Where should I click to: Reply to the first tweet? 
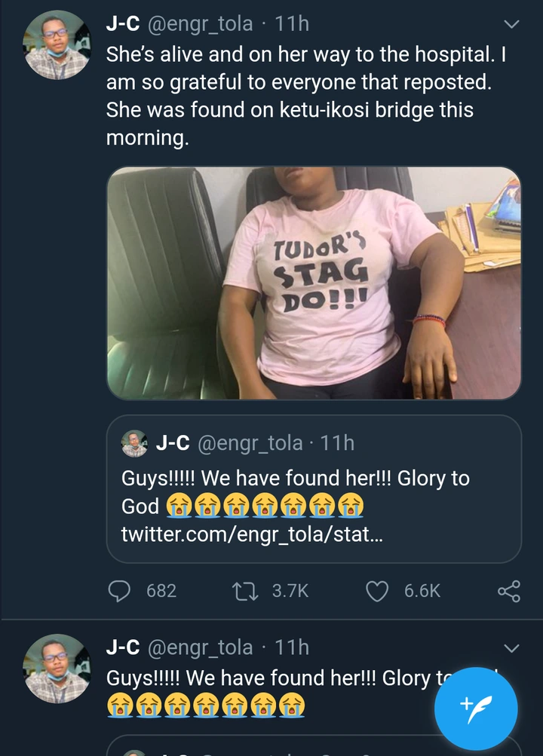pyautogui.click(x=121, y=590)
